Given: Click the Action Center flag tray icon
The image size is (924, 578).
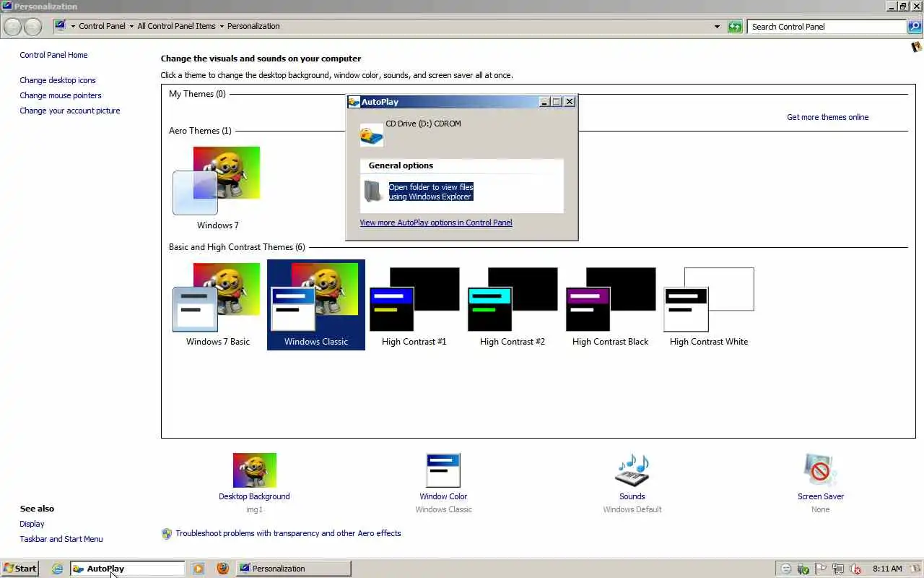Looking at the screenshot, I should coord(821,569).
